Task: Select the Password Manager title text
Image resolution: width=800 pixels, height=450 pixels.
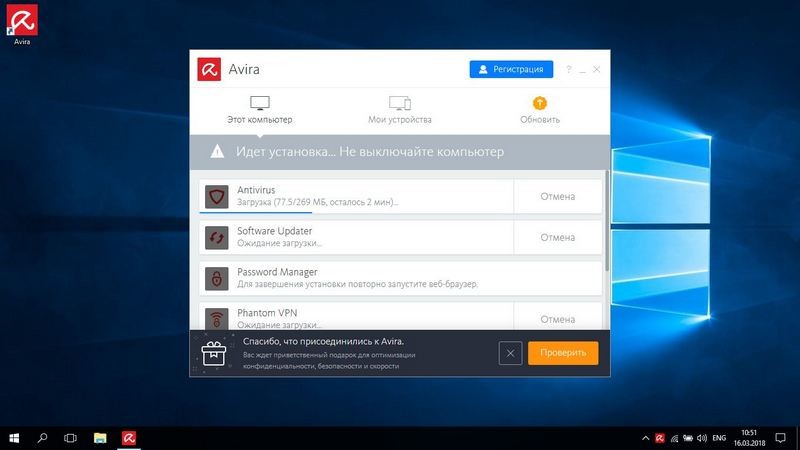Action: (277, 272)
